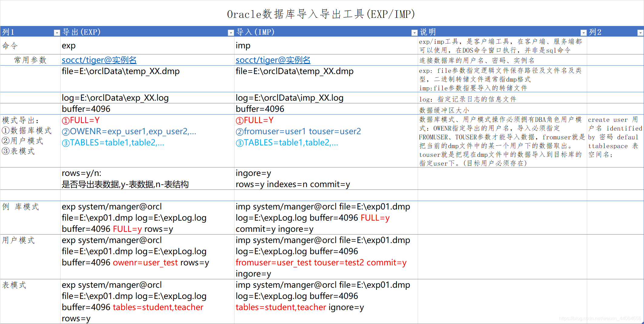Screen dimensions: 644x324
Task: Select '③TABLES=table1,table2,...' in export column
Action: (113, 143)
